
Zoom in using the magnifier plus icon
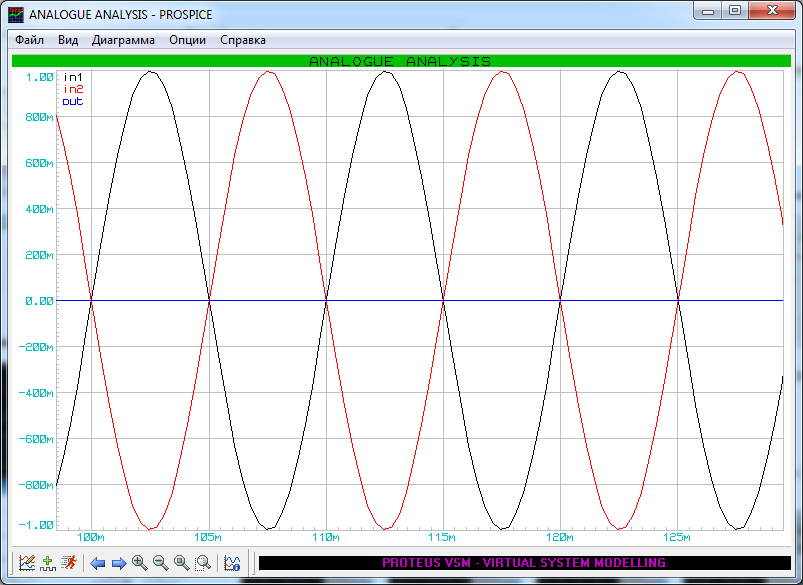pos(139,563)
